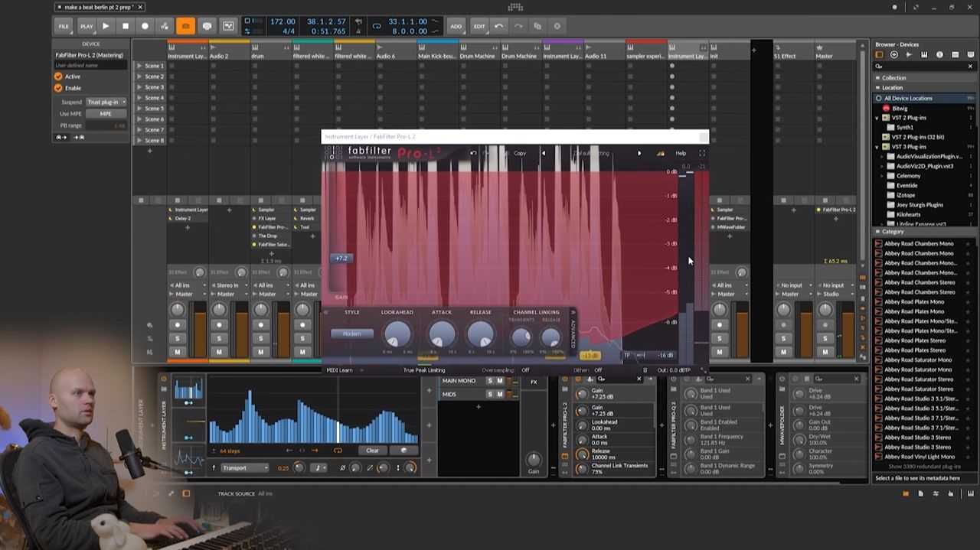Redo using the toolbar arrow in Bitwig

(518, 26)
